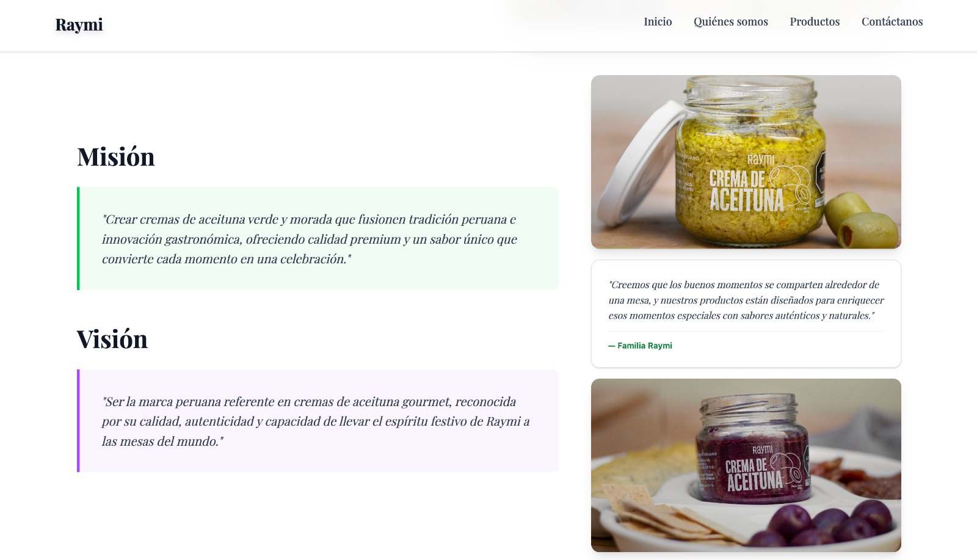Click the purple olive cream jar photo
The height and width of the screenshot is (560, 977).
pos(746,465)
